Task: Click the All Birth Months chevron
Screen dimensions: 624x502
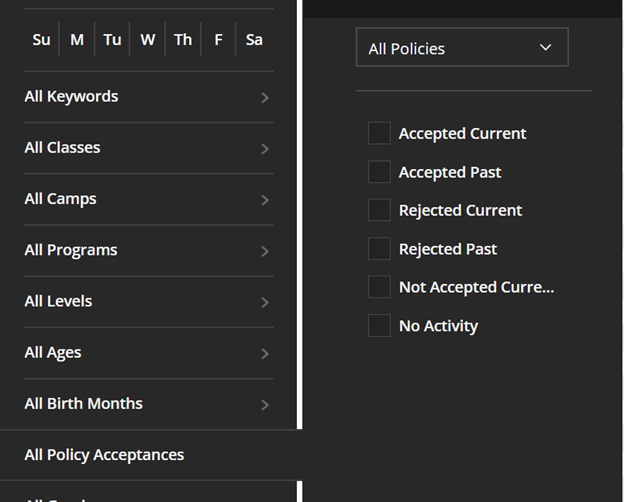Action: point(265,405)
